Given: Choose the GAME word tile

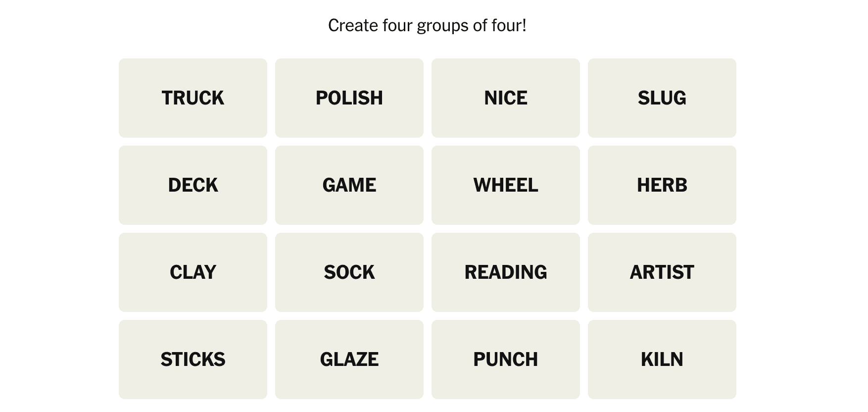Looking at the screenshot, I should [x=349, y=185].
